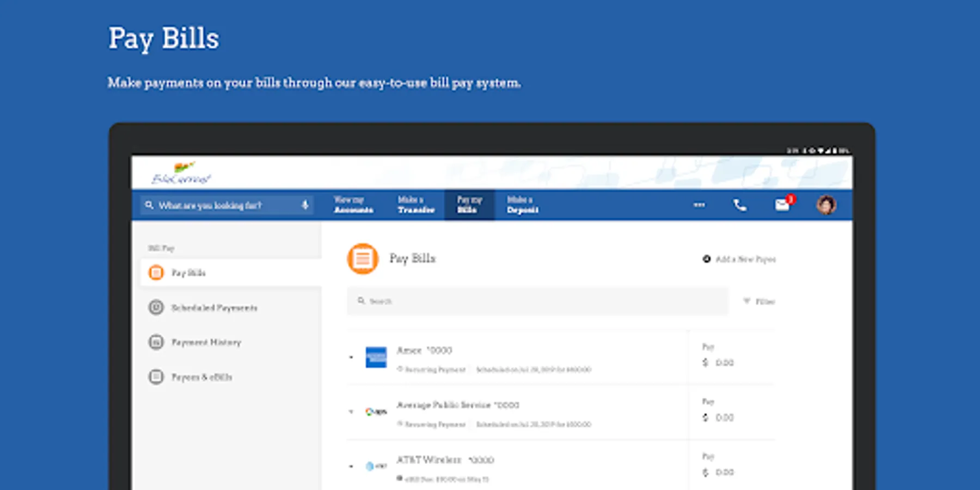Select the "Amex *0000" payee name
Image resolution: width=980 pixels, height=490 pixels.
[x=424, y=350]
